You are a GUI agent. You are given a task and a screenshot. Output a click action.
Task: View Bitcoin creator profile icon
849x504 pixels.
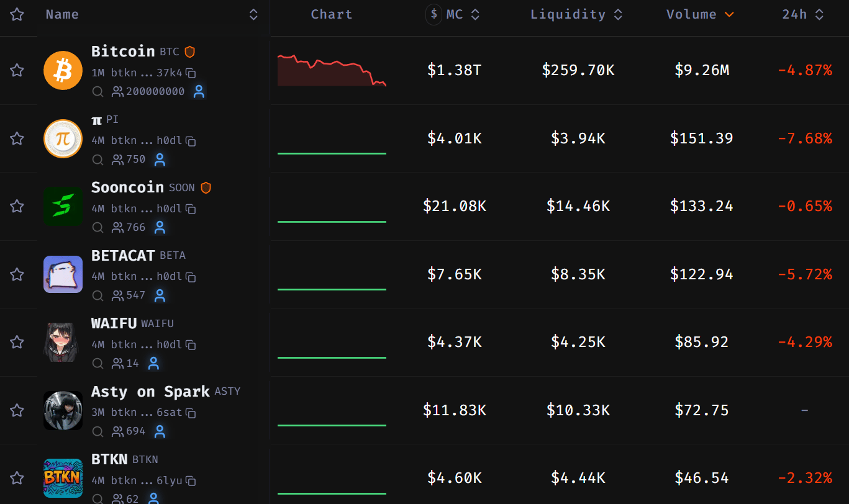click(199, 92)
